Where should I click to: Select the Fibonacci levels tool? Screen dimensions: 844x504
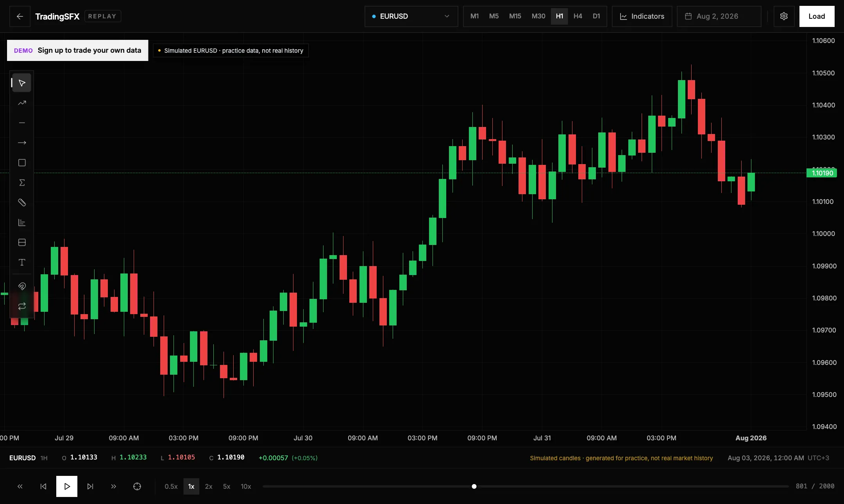pos(22,222)
